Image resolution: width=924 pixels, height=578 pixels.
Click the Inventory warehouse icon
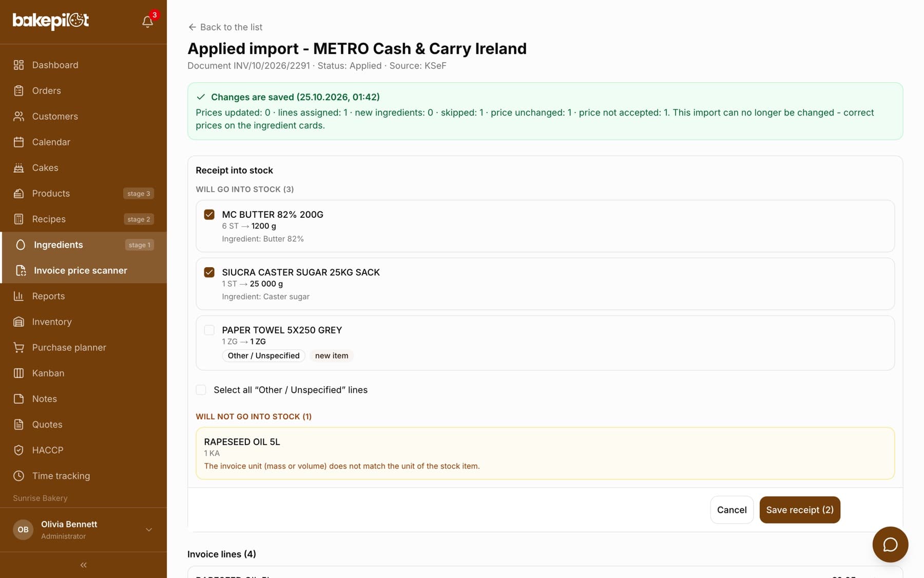[x=18, y=322]
